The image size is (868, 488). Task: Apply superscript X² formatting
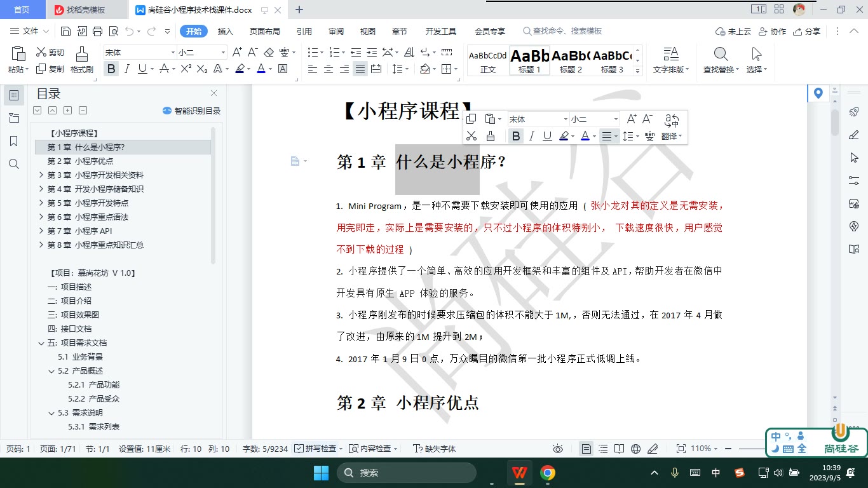pyautogui.click(x=186, y=69)
